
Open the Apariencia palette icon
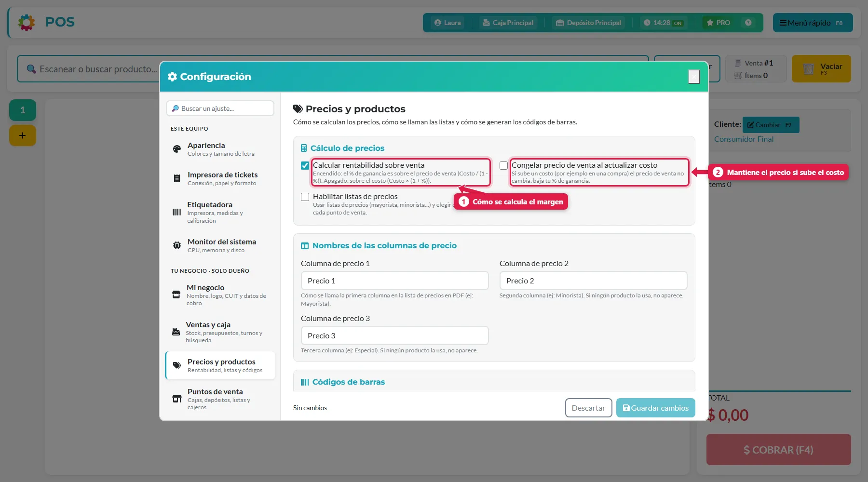click(177, 149)
